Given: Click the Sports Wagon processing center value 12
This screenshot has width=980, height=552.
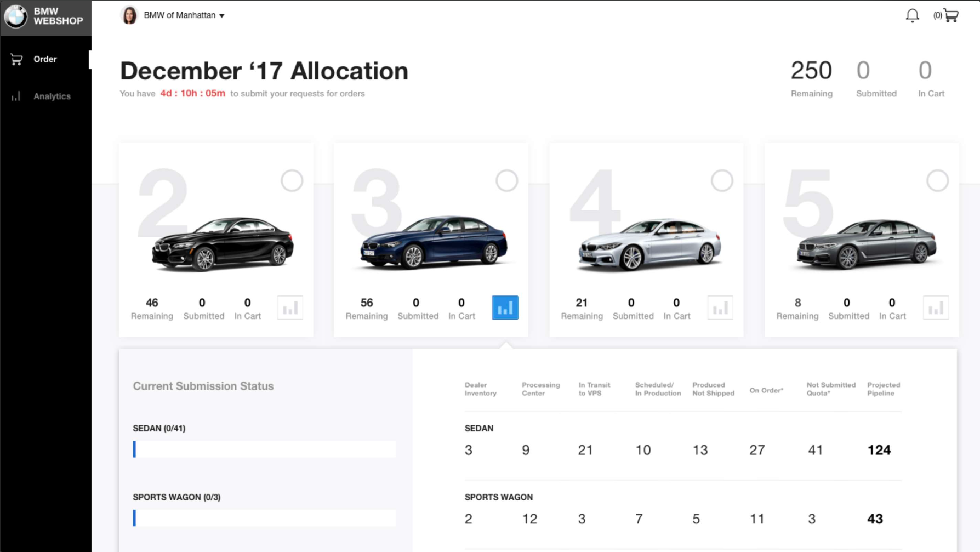Looking at the screenshot, I should (529, 519).
